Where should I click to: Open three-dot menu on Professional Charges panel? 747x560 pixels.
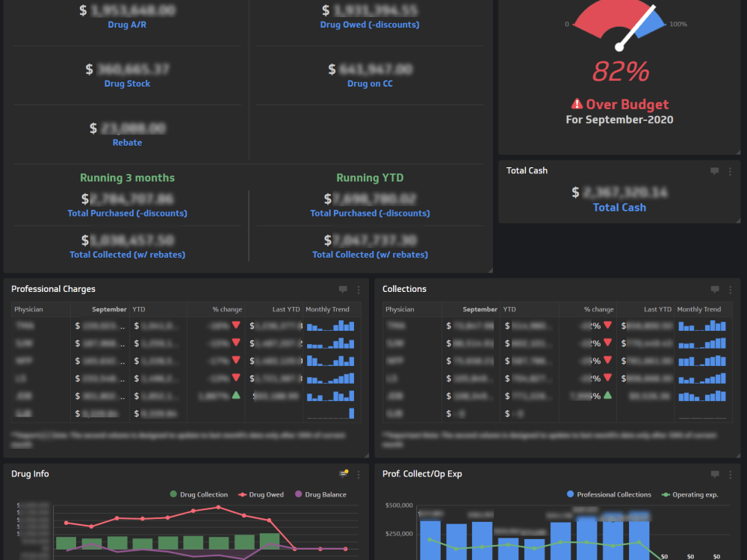[x=357, y=290]
